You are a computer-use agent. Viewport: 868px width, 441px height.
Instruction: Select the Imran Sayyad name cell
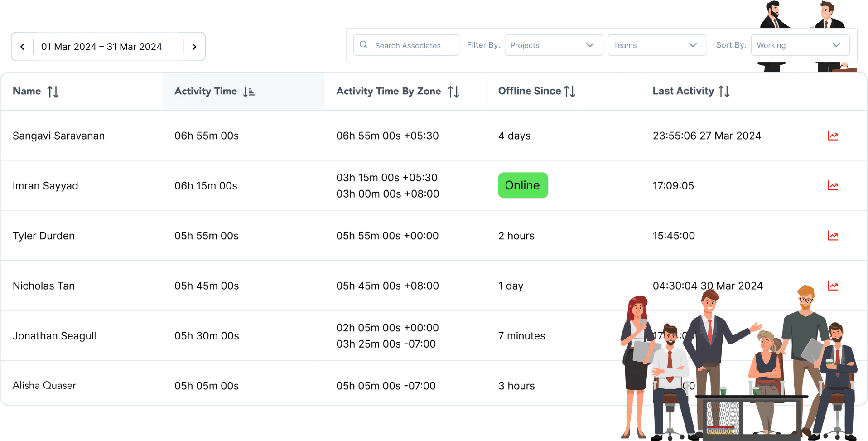click(x=45, y=186)
